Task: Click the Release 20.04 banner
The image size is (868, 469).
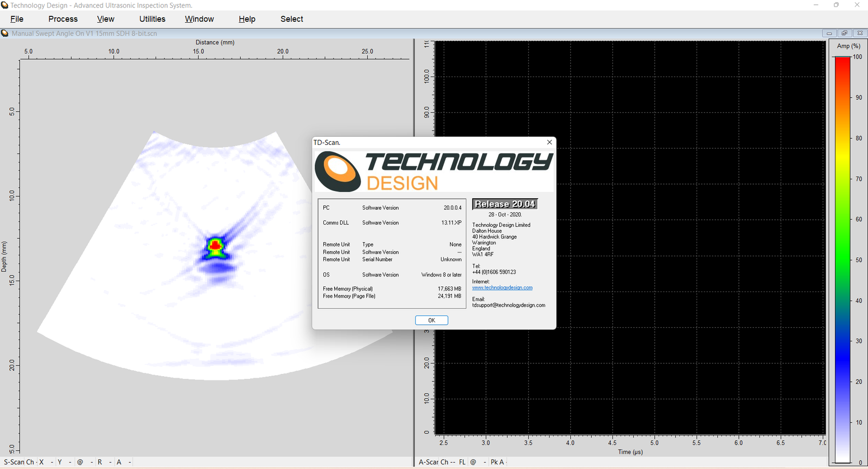Action: point(505,204)
